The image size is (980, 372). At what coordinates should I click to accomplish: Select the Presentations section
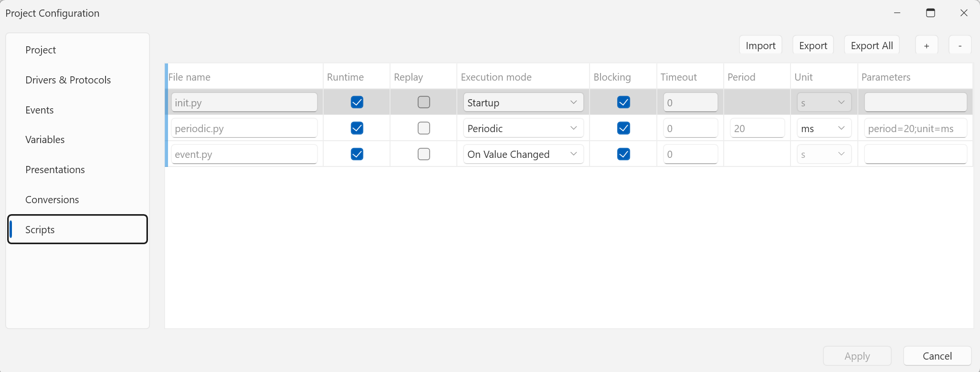coord(78,170)
